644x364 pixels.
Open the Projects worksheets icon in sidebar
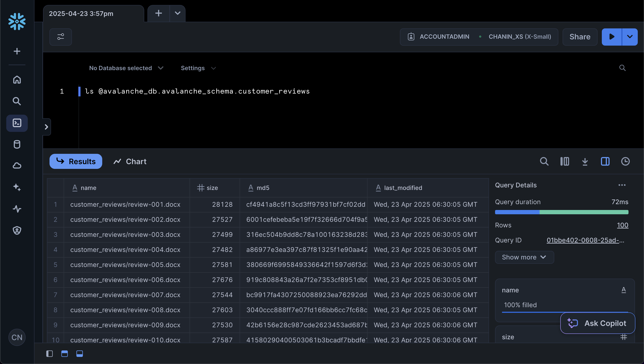(x=17, y=123)
